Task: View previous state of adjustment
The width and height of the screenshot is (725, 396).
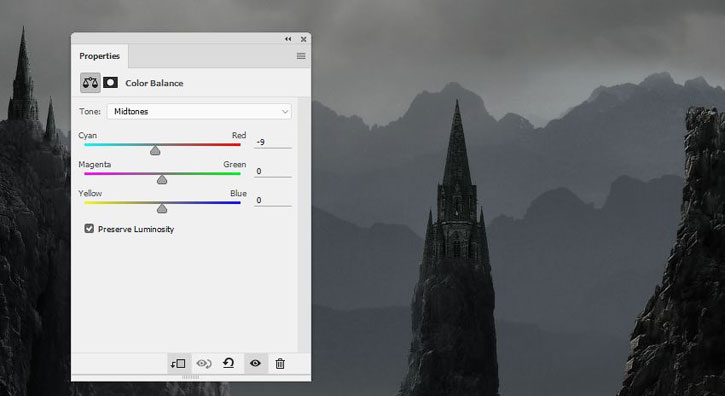Action: click(x=204, y=364)
